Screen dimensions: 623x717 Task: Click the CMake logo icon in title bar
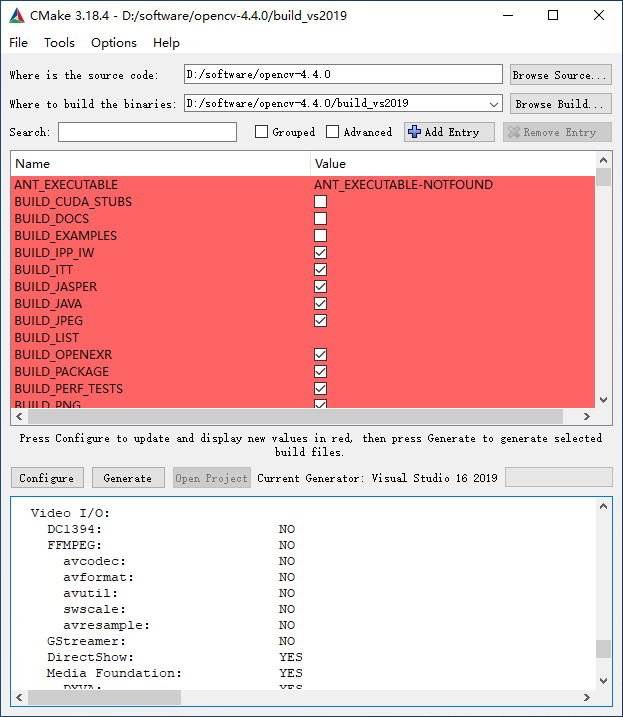click(x=17, y=16)
